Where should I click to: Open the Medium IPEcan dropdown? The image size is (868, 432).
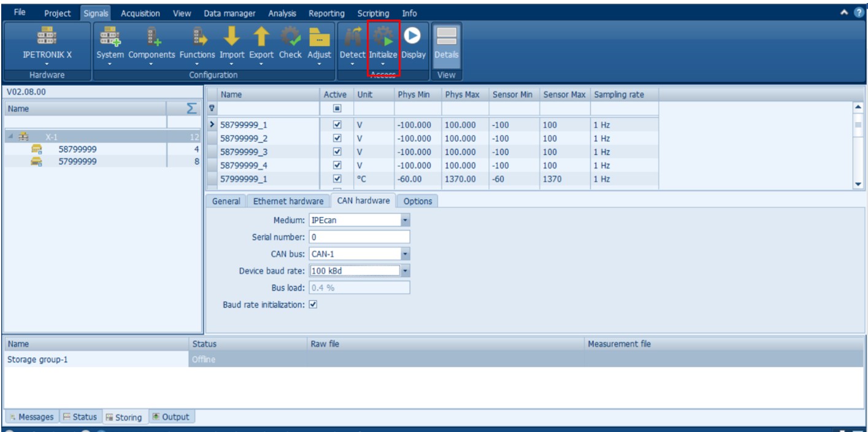click(x=405, y=220)
